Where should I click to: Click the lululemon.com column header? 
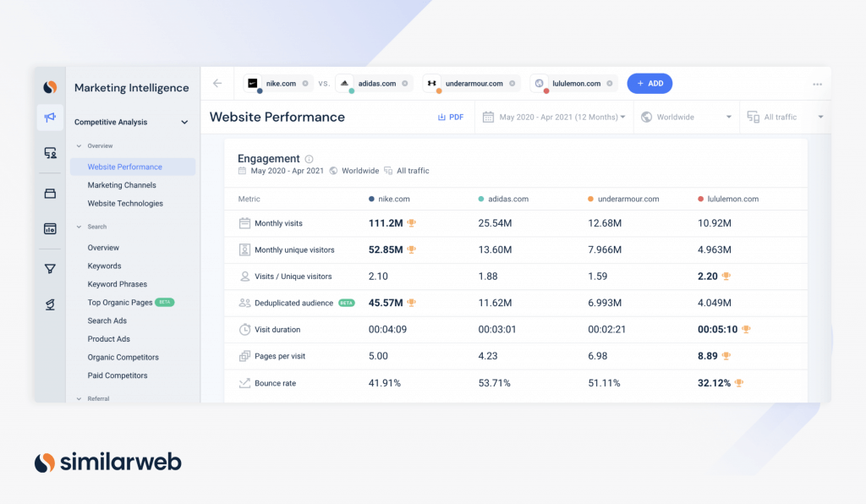click(x=728, y=199)
